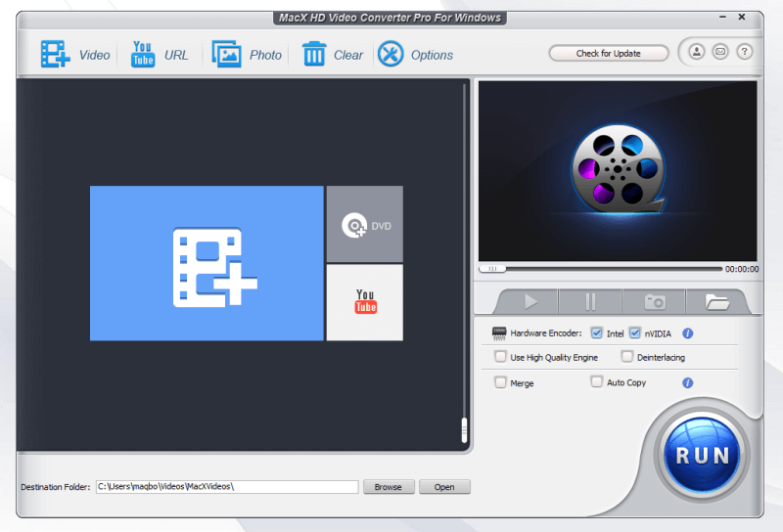Click the Play button under preview
Screen dimensions: 783x532
[530, 302]
